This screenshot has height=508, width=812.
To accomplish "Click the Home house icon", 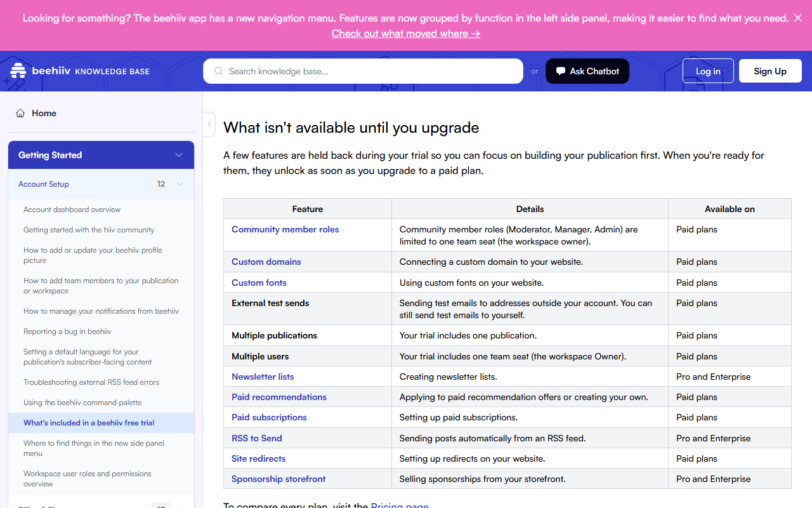I will pyautogui.click(x=20, y=113).
